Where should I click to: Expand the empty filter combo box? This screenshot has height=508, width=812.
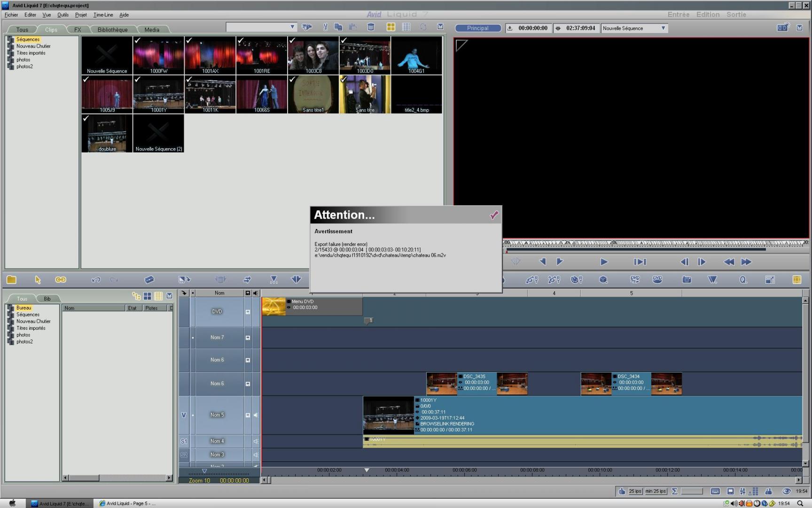pos(292,27)
